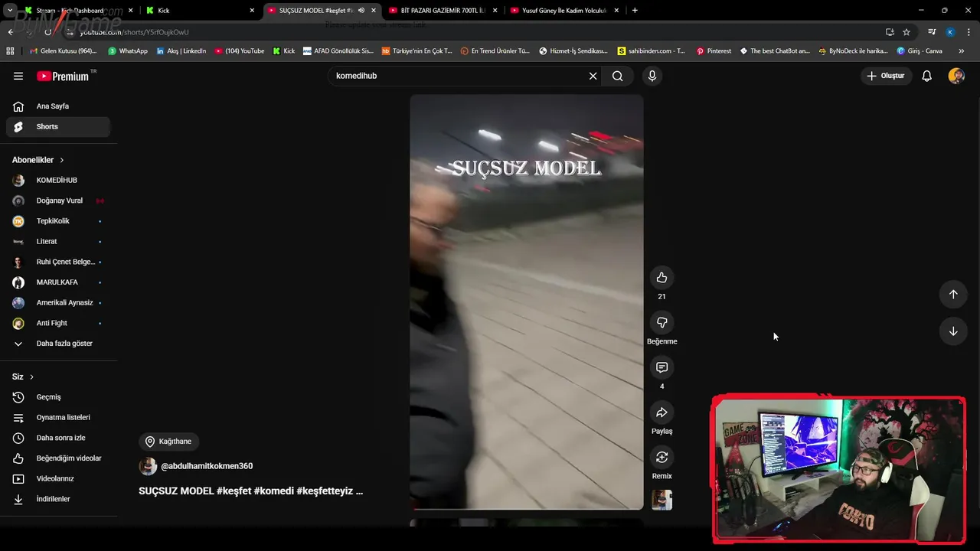The width and height of the screenshot is (980, 551).
Task: Switch to Stream - Kick Dashboard tab
Action: point(79,11)
